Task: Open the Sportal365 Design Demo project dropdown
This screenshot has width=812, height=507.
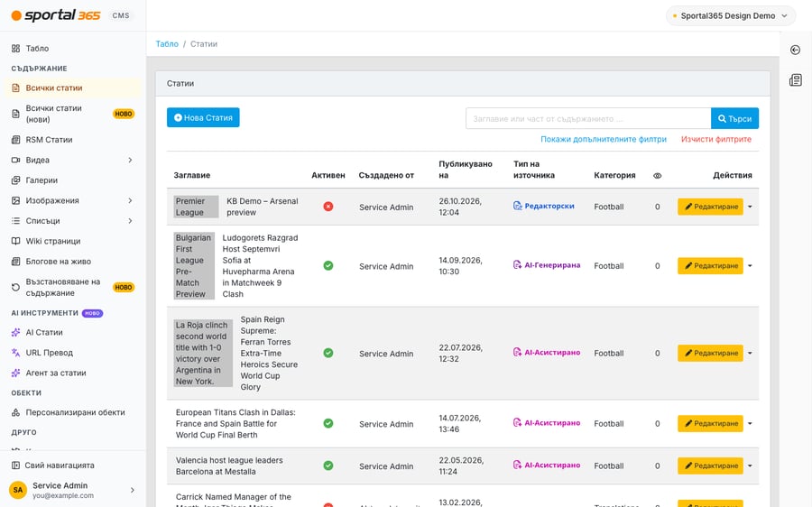Action: pos(731,15)
